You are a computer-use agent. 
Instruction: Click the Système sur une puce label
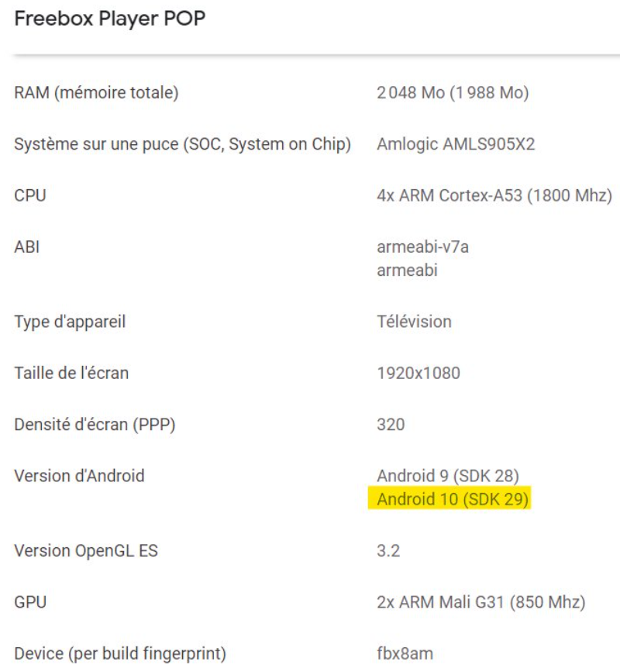[x=183, y=144]
